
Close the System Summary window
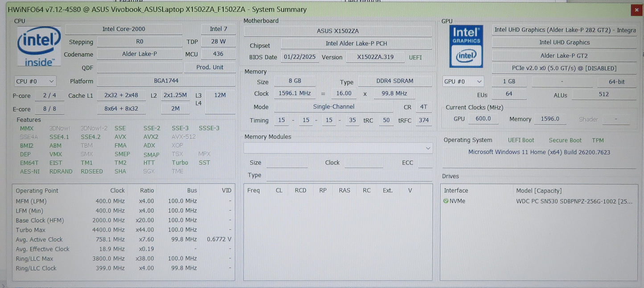pyautogui.click(x=635, y=10)
